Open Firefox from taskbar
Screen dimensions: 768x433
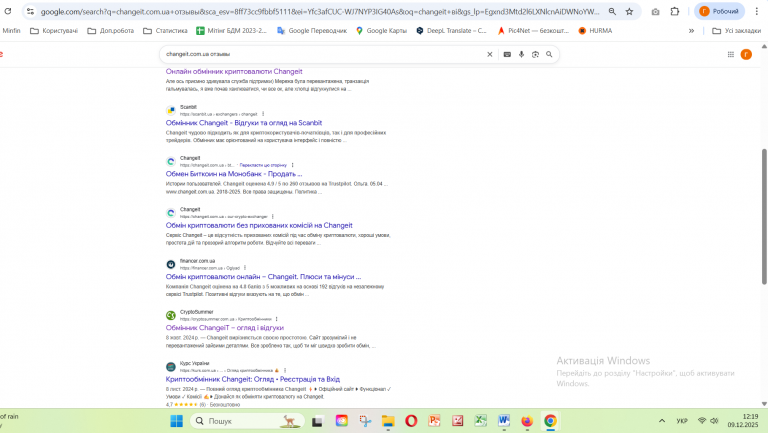click(x=527, y=421)
